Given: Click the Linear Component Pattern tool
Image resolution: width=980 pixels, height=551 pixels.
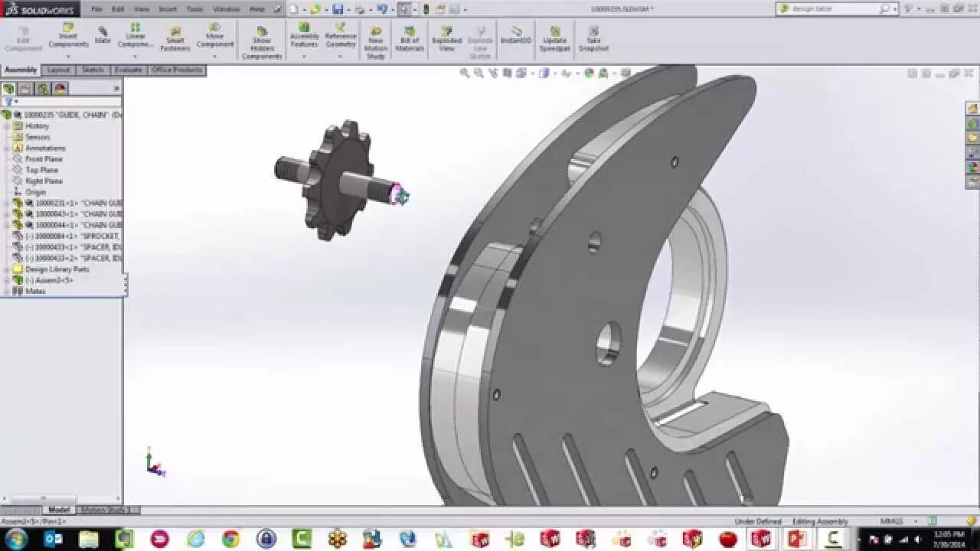Looking at the screenshot, I should pyautogui.click(x=136, y=36).
